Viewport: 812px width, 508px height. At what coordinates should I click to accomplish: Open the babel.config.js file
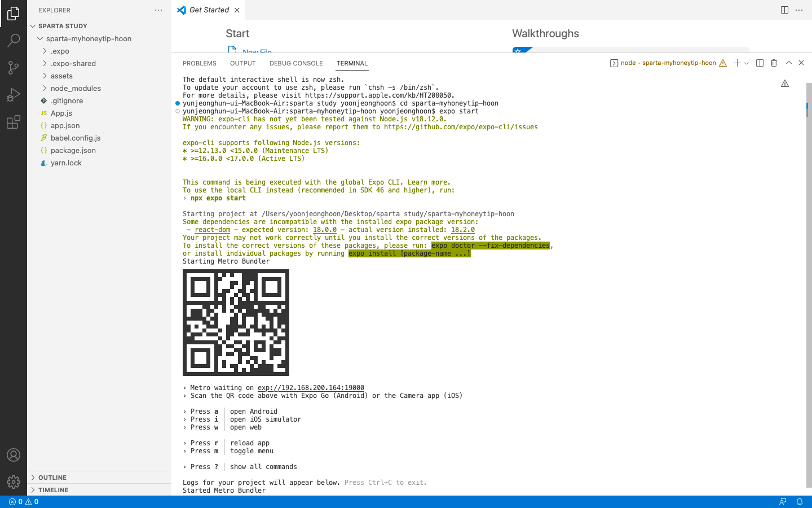coord(99,138)
